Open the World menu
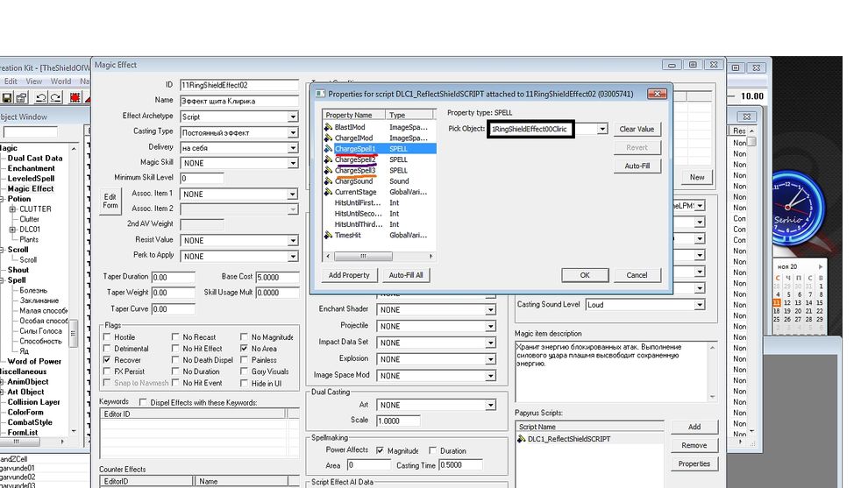The width and height of the screenshot is (868, 488). pyautogui.click(x=60, y=81)
